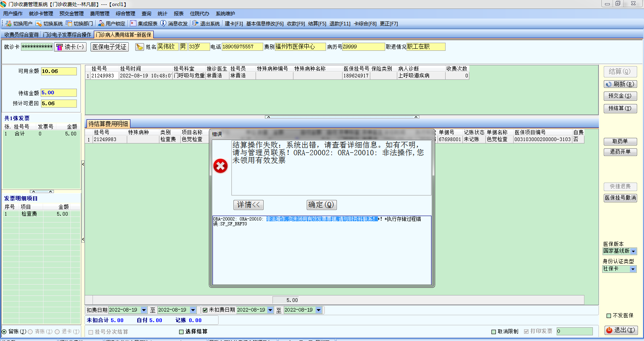Open the 用户操作 menu
Viewport: 644px width, 341px height.
13,14
